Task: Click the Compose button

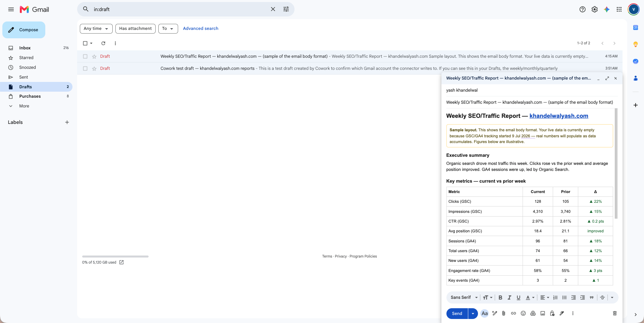Action: (x=24, y=30)
